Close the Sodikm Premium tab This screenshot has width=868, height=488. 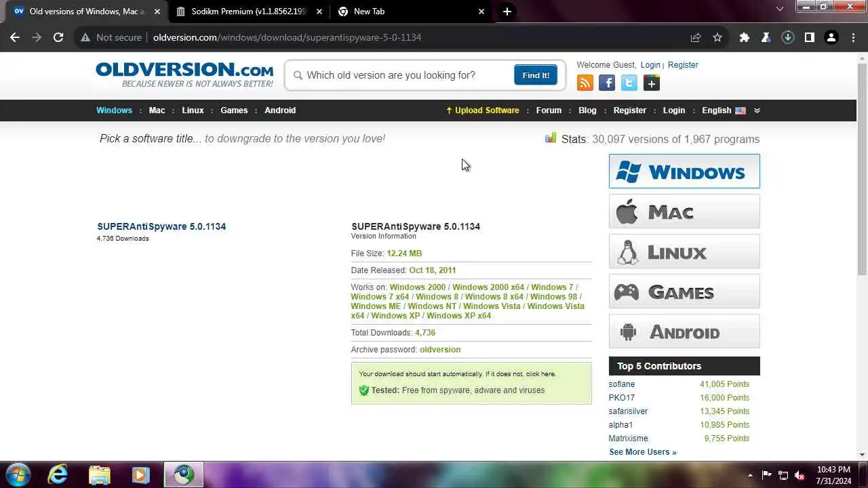point(319,12)
